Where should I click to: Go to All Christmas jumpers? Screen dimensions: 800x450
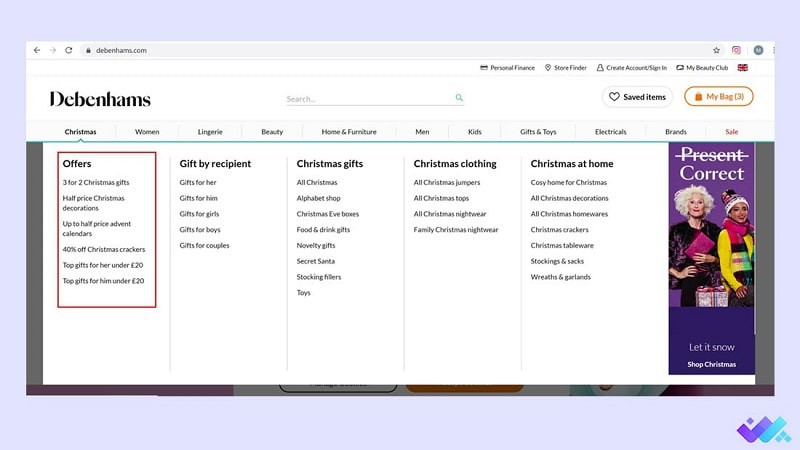pyautogui.click(x=449, y=183)
